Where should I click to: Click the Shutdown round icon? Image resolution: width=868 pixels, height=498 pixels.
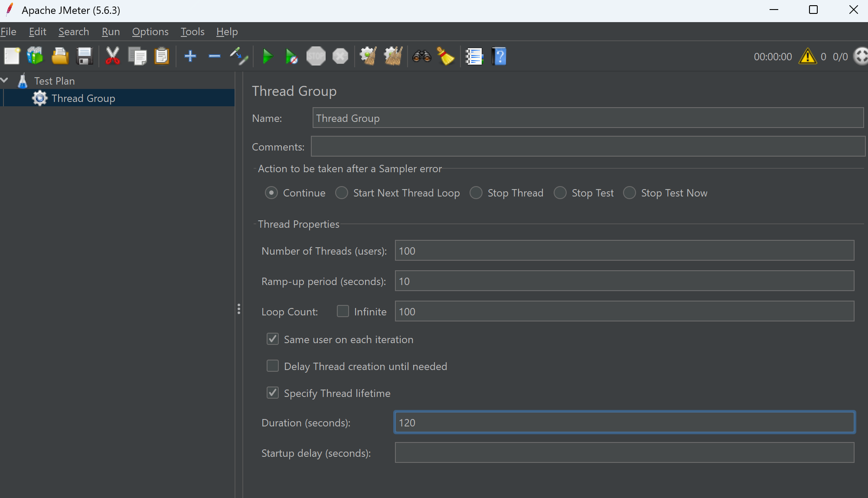(x=340, y=56)
